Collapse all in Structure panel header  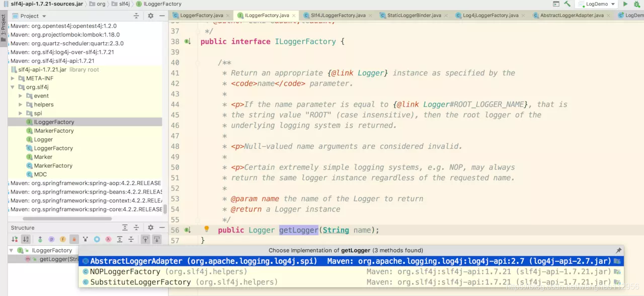click(136, 228)
